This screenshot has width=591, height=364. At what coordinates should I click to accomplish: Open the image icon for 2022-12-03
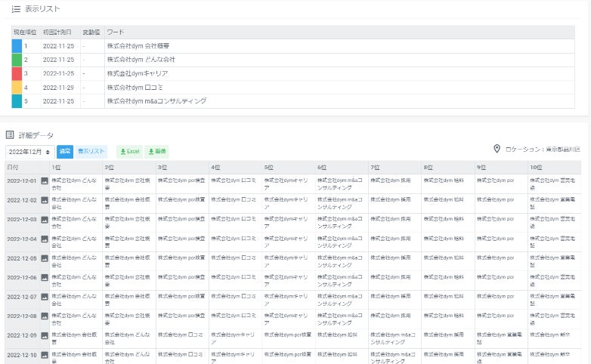point(45,219)
